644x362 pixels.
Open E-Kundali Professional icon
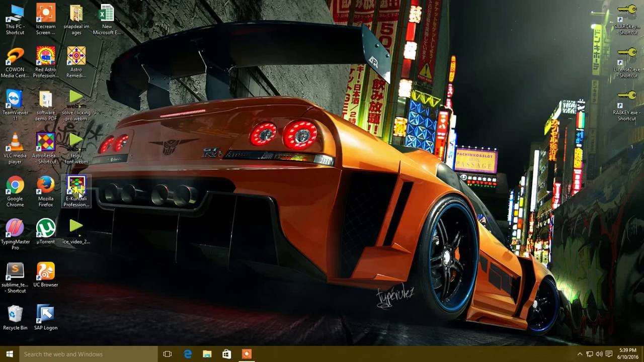click(x=76, y=192)
